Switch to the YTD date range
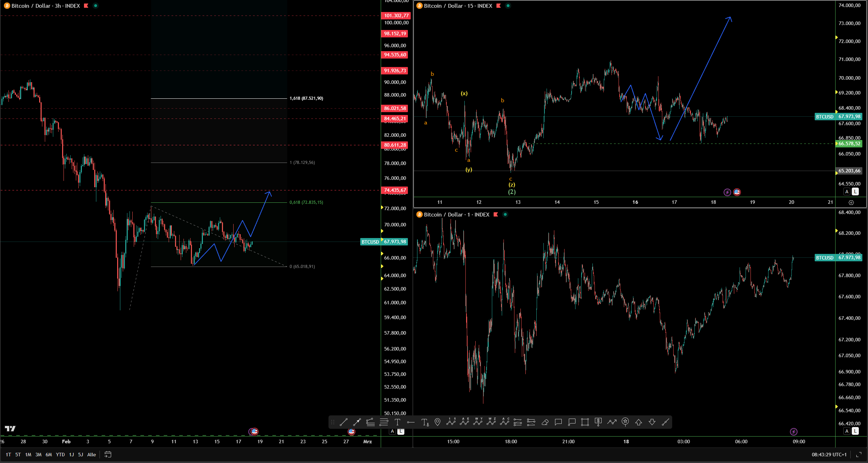This screenshot has width=868, height=463. click(60, 455)
